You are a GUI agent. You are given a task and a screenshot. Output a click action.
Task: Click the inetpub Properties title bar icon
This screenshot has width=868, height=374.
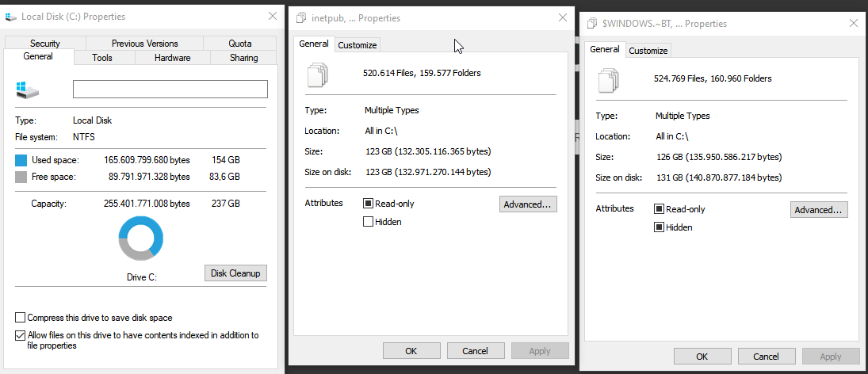pyautogui.click(x=300, y=18)
